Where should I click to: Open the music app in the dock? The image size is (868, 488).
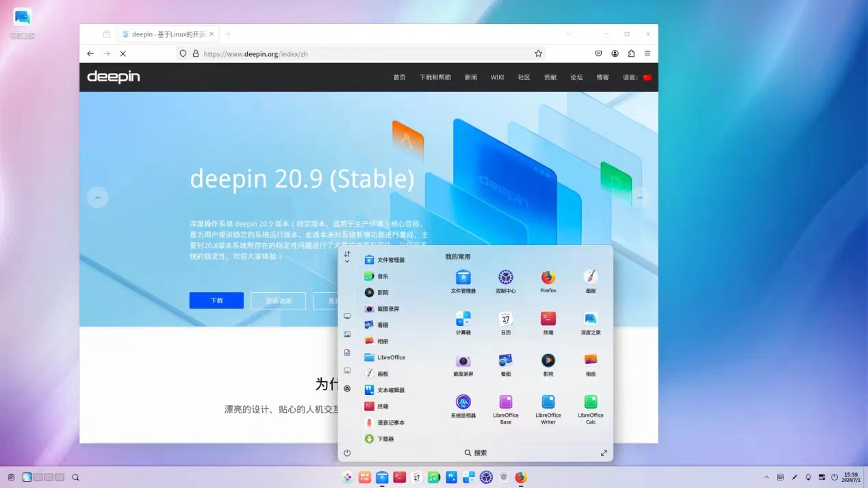434,478
